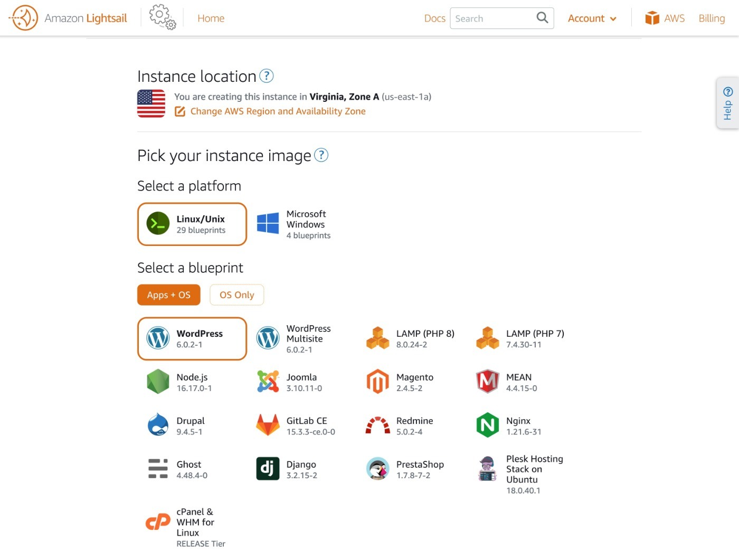Switch to the Apps + OS tab
Image resolution: width=739 pixels, height=560 pixels.
(x=169, y=295)
